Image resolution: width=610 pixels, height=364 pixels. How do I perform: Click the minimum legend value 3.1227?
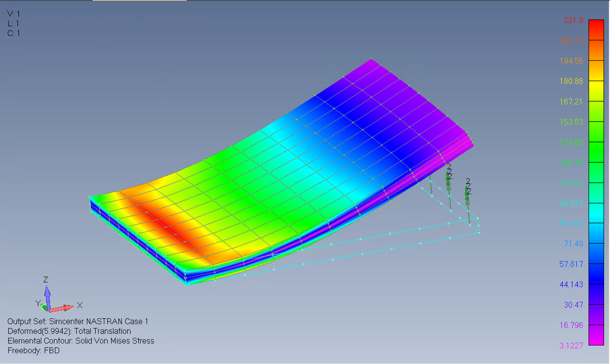(x=571, y=346)
